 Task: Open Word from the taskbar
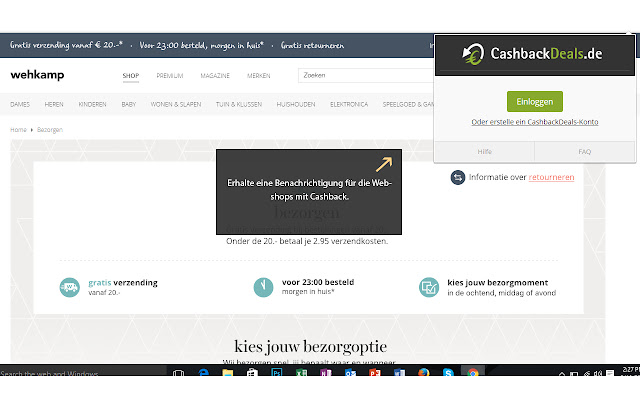(399, 371)
